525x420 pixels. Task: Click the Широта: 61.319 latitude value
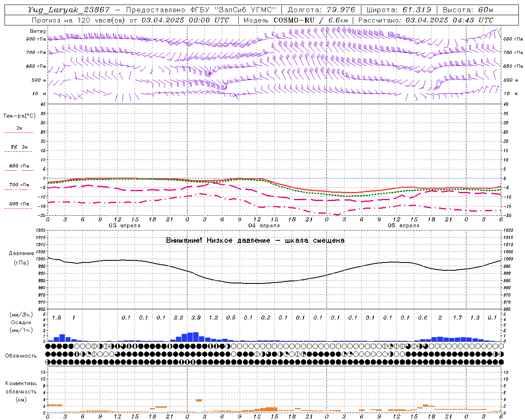399,10
